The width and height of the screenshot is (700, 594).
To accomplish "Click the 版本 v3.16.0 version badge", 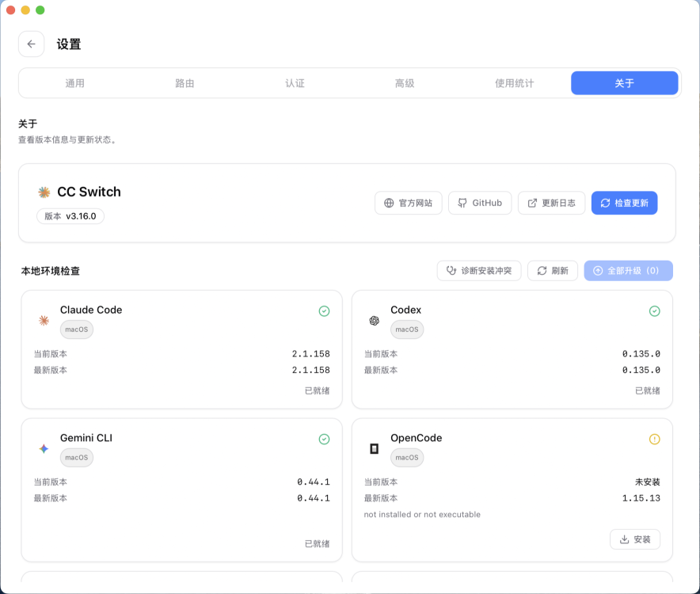I will coord(70,216).
